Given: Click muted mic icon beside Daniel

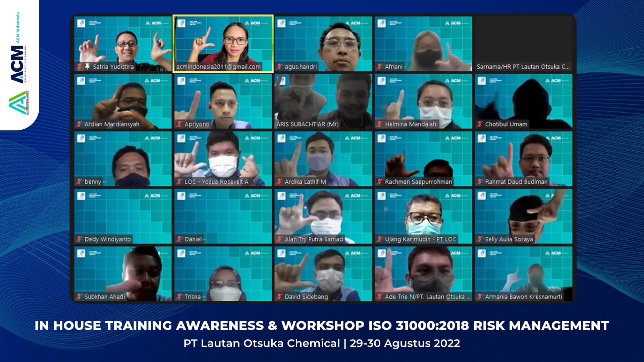Looking at the screenshot, I should click(x=179, y=239).
